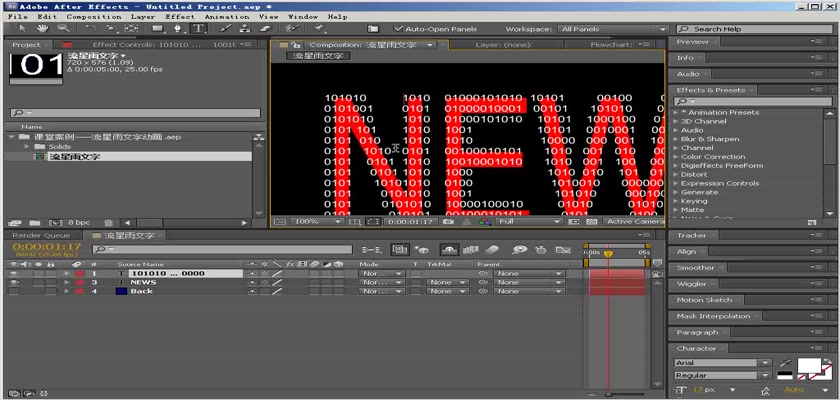The image size is (840, 400).
Task: Uncheck the Auto-Open Panels checkbox
Action: coord(398,29)
